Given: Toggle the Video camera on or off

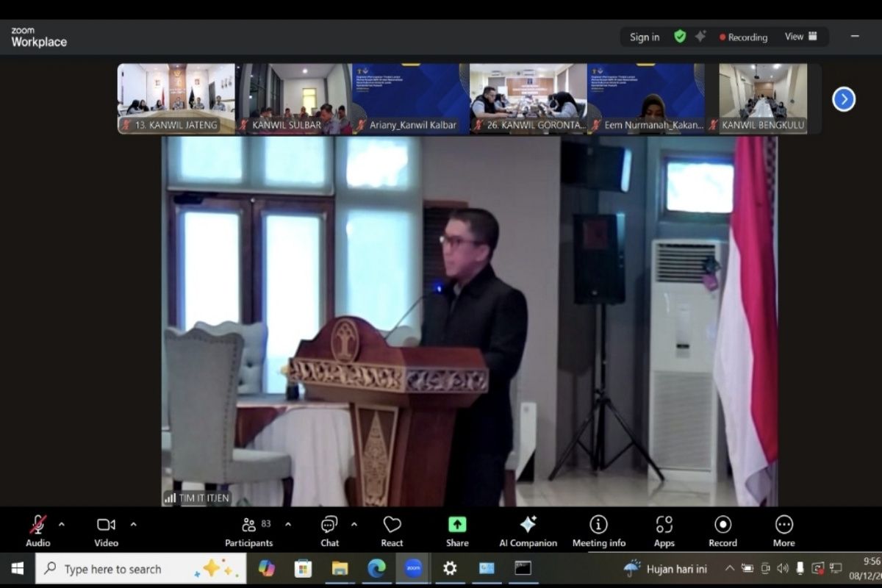Looking at the screenshot, I should 106,531.
